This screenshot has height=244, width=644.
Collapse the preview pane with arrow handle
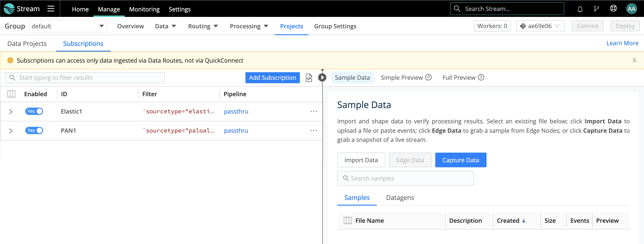click(x=322, y=78)
